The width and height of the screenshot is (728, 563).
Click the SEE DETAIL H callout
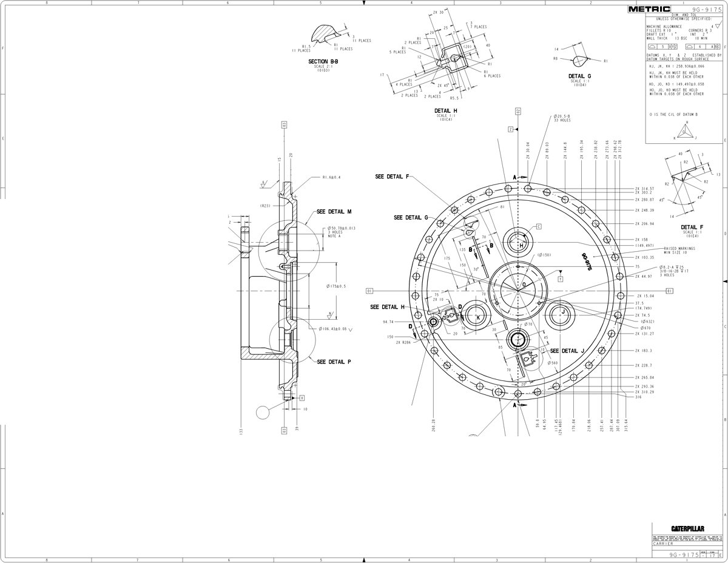tap(388, 307)
